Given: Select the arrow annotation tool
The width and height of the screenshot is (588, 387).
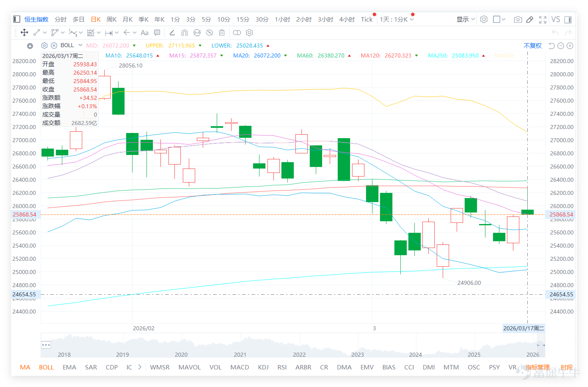Looking at the screenshot, I should point(127,33).
